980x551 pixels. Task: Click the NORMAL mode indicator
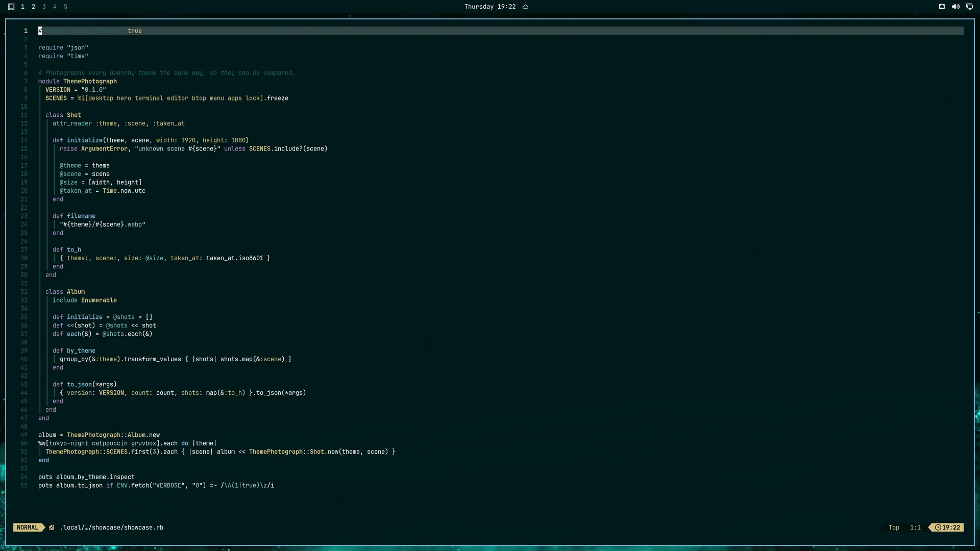click(x=28, y=528)
